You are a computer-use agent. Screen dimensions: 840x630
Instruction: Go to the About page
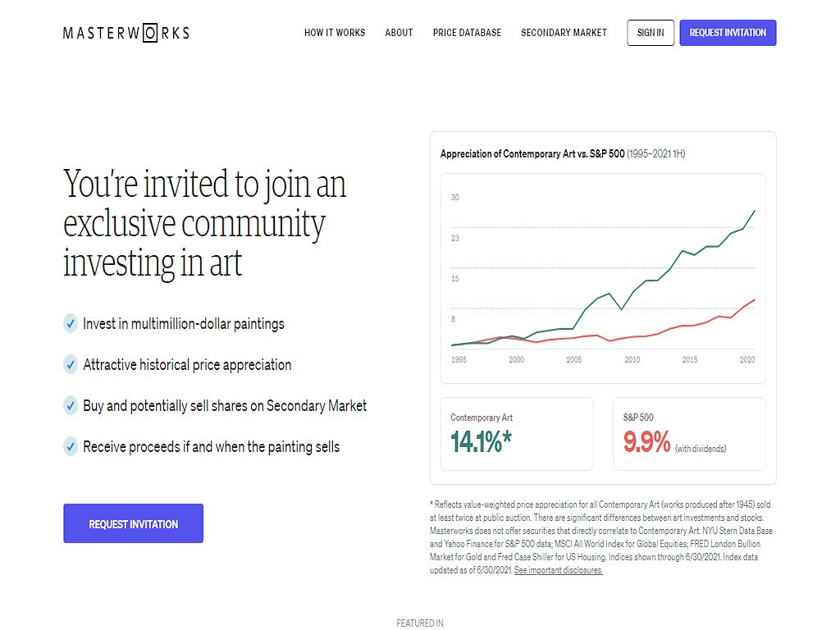[399, 33]
